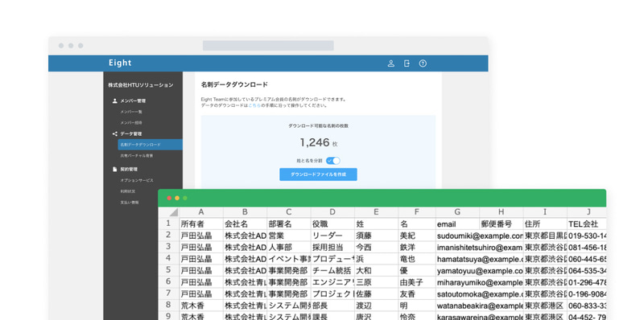
Task: Select row 4 header in spreadsheet
Action: (x=168, y=258)
